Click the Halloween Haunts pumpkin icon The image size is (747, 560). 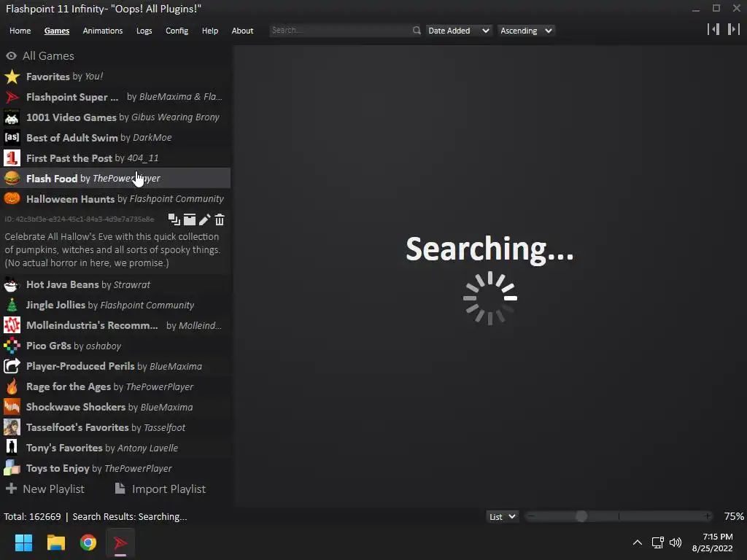click(x=12, y=198)
